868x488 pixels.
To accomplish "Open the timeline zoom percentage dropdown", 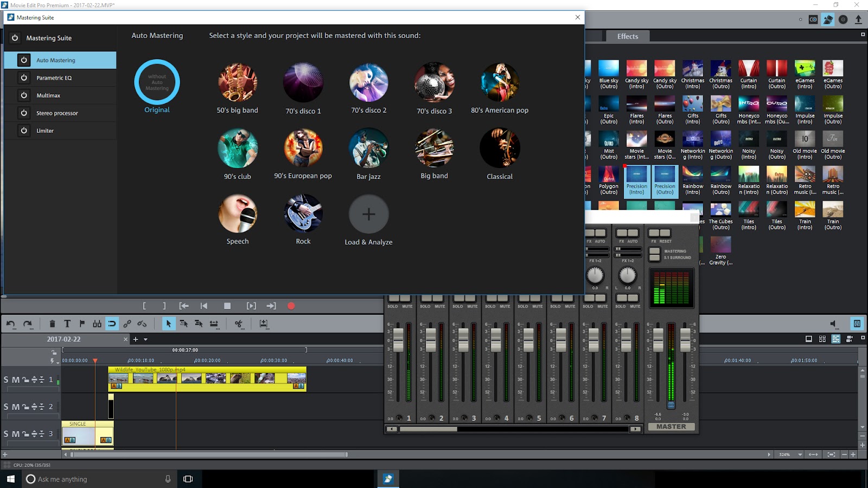I will click(800, 454).
